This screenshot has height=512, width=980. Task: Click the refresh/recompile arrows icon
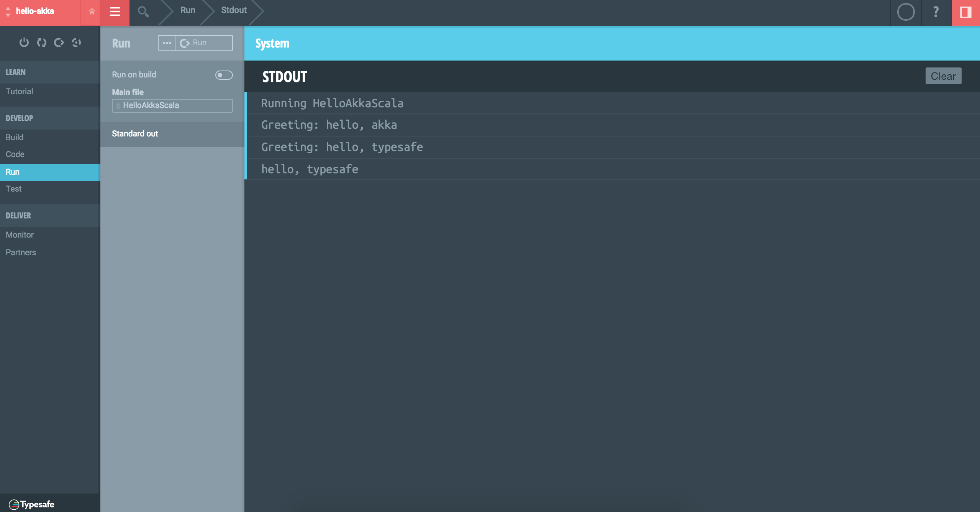click(x=41, y=43)
